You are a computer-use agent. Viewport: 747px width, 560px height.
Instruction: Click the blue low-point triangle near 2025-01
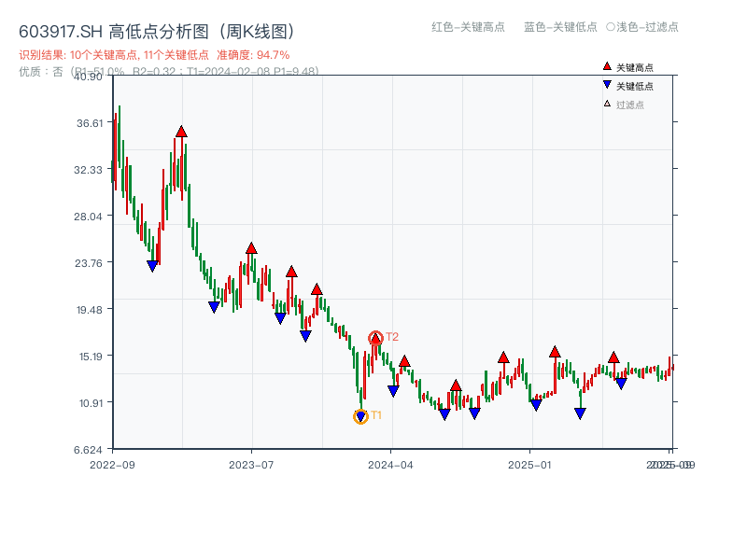tap(535, 403)
